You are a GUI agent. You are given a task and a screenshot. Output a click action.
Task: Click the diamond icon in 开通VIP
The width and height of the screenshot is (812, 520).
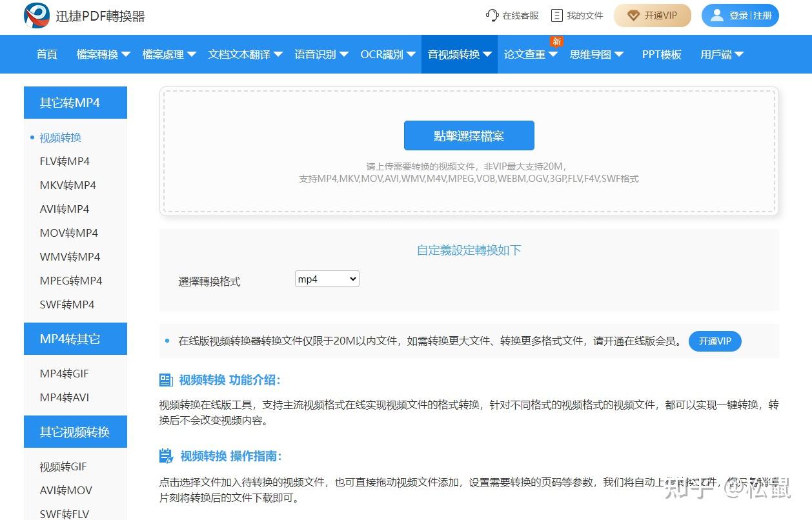coord(633,15)
